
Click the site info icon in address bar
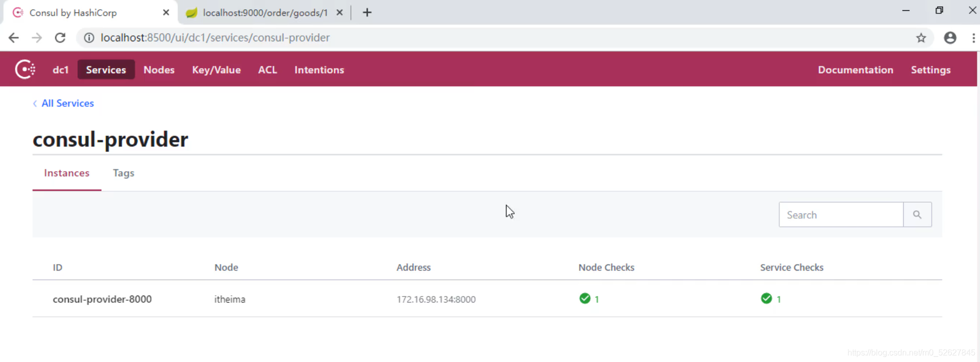89,38
